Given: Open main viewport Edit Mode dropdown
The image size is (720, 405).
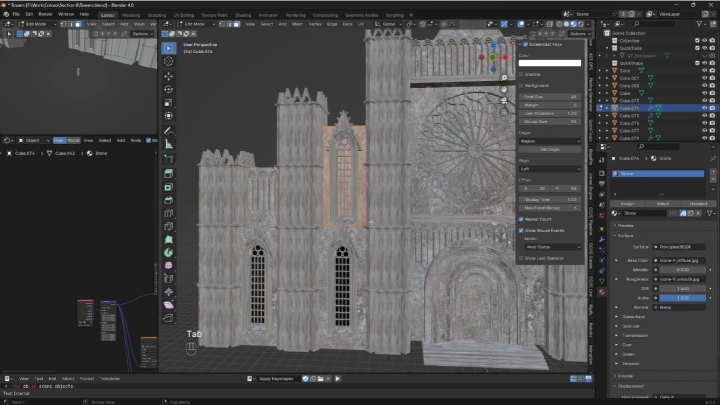Looking at the screenshot, I should pyautogui.click(x=195, y=24).
